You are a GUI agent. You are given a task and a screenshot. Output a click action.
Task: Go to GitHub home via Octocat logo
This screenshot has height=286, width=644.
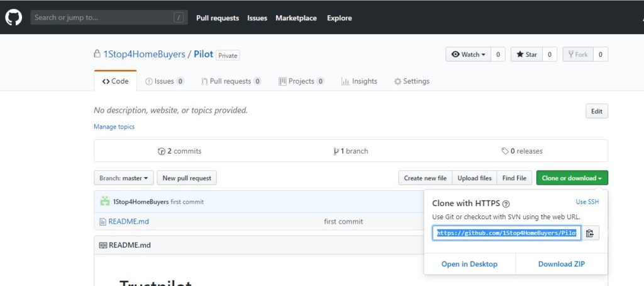point(14,18)
